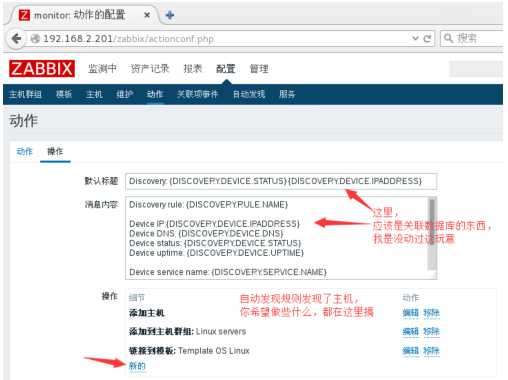Click the 新的 link to add operation
This screenshot has height=380, width=508.
137,366
